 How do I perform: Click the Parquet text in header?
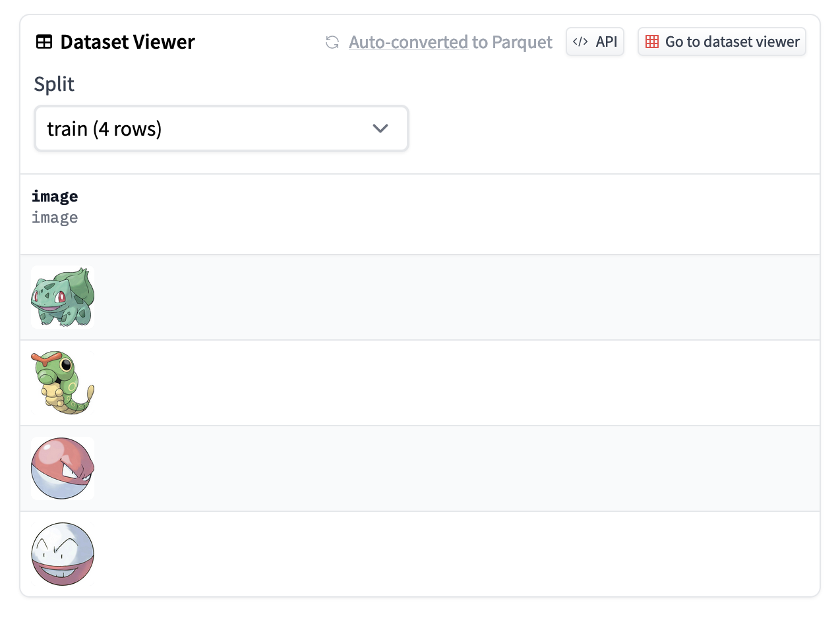click(x=520, y=42)
